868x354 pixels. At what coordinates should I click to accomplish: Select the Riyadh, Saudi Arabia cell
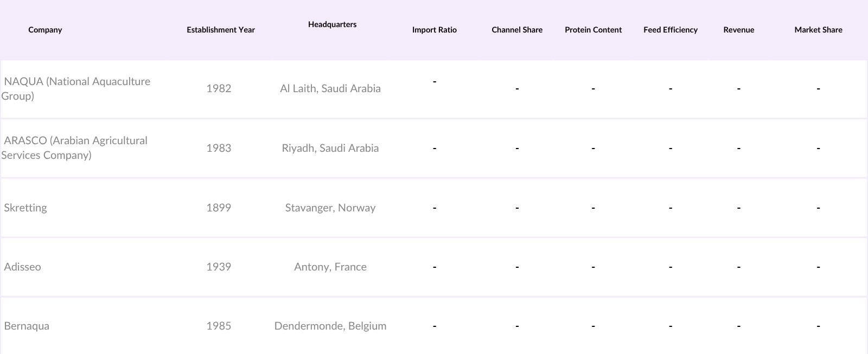pos(330,148)
